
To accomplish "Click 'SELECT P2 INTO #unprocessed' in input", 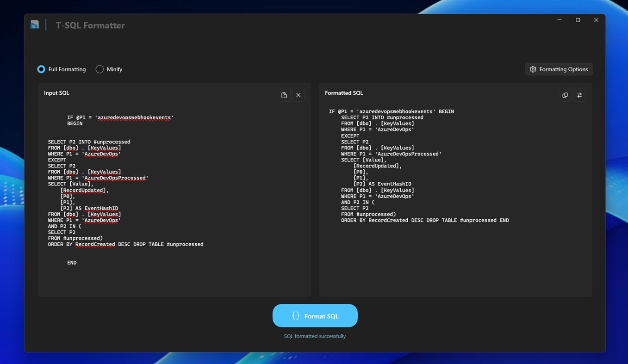I will coord(89,142).
